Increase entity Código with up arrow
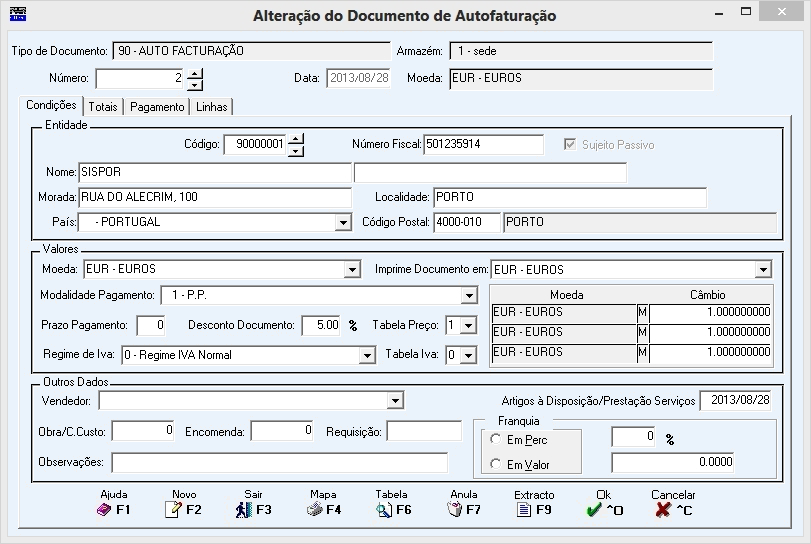The height and width of the screenshot is (544, 811). 295,139
